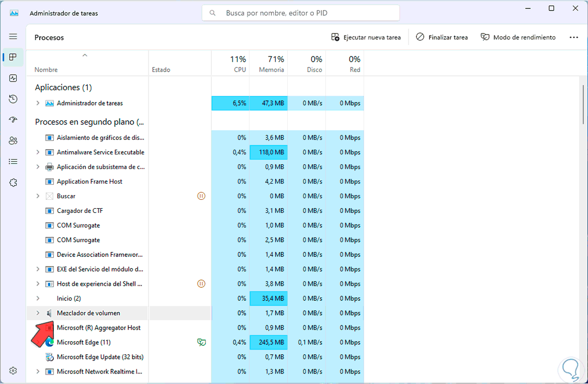Click the 47,3 MB memory cell
The image size is (588, 384).
tap(268, 103)
